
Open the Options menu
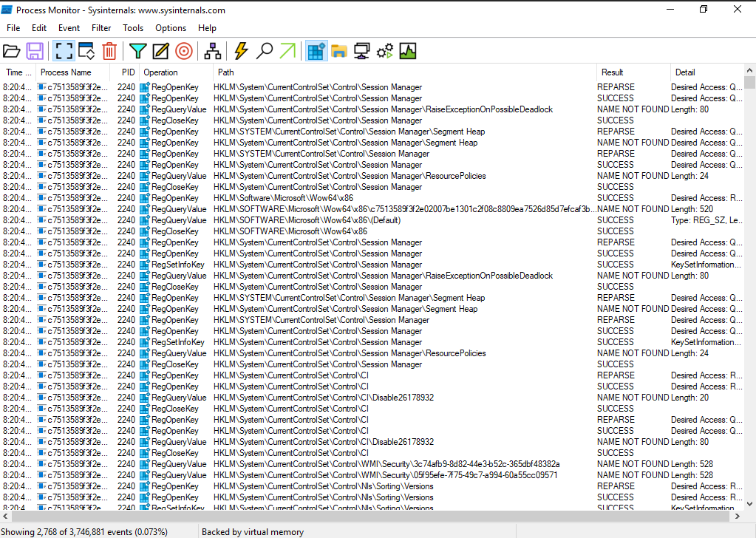[171, 28]
